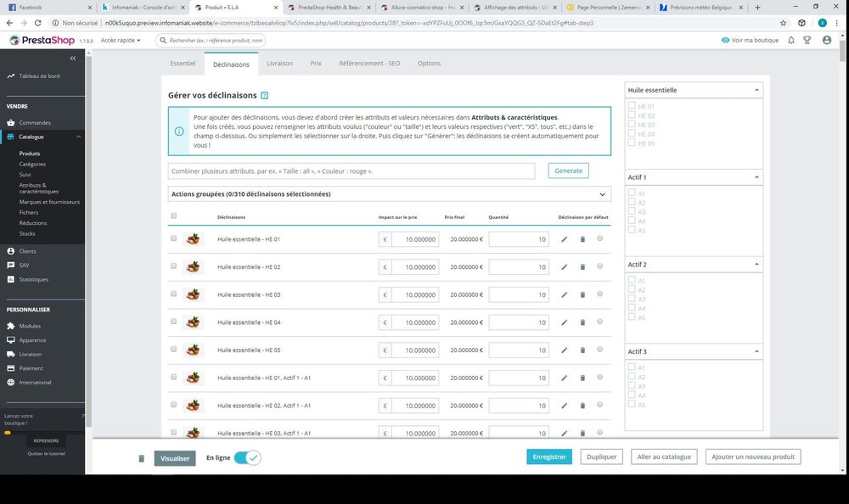Toggle the En ligne switch
The image size is (849, 504).
(x=248, y=457)
